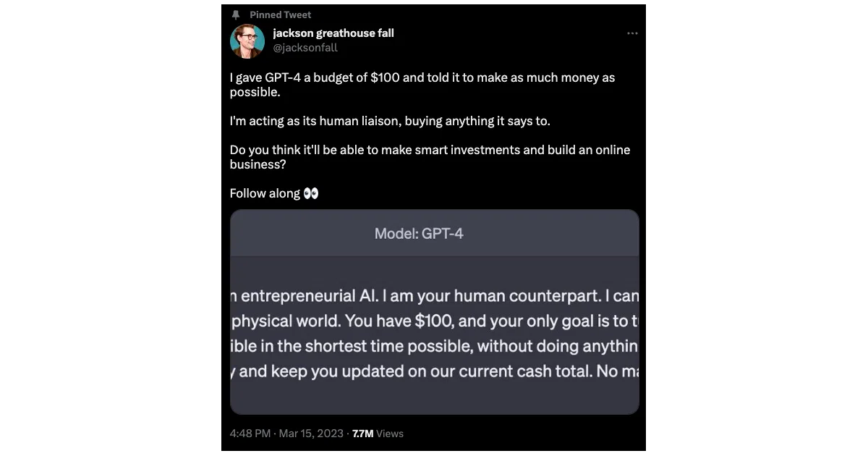
Task: Click the pushpin icon beside Pinned Tweet
Action: (x=236, y=14)
